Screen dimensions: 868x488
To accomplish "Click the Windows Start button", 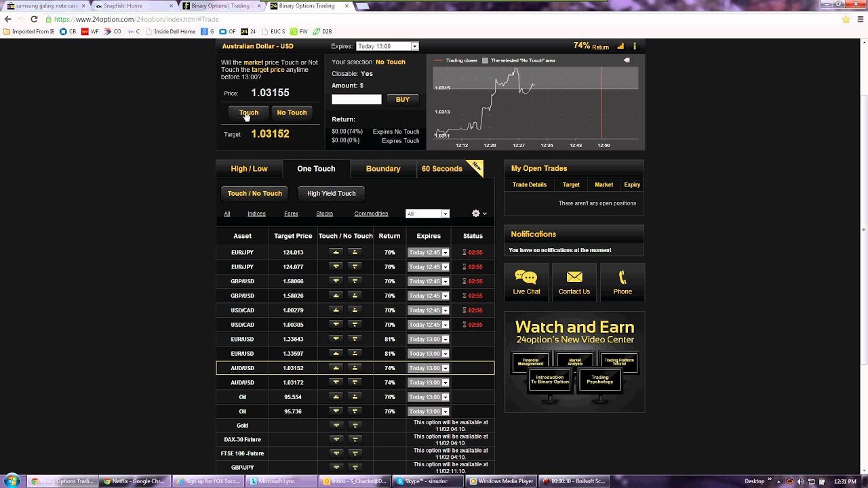I will (12, 481).
